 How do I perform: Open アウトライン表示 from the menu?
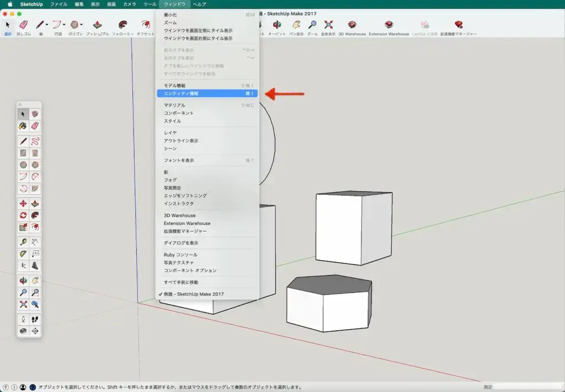[x=207, y=141]
